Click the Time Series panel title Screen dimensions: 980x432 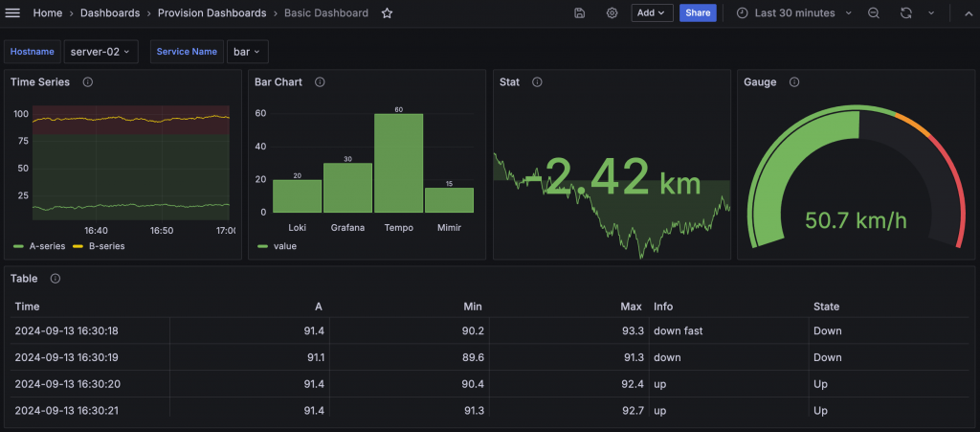(x=40, y=82)
